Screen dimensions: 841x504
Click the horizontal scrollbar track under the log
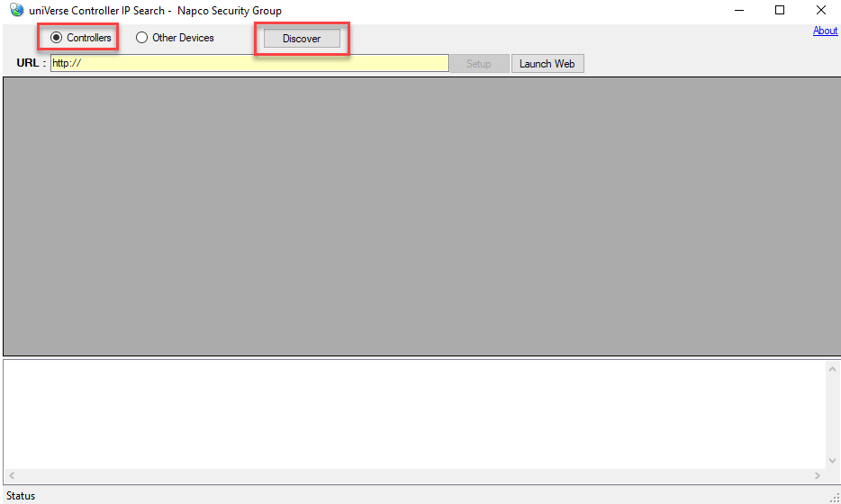[x=414, y=475]
